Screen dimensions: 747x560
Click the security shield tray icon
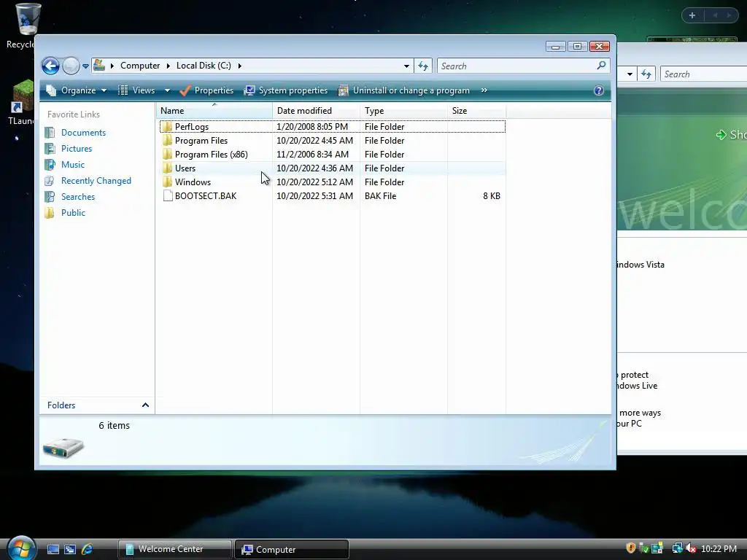pos(631,548)
